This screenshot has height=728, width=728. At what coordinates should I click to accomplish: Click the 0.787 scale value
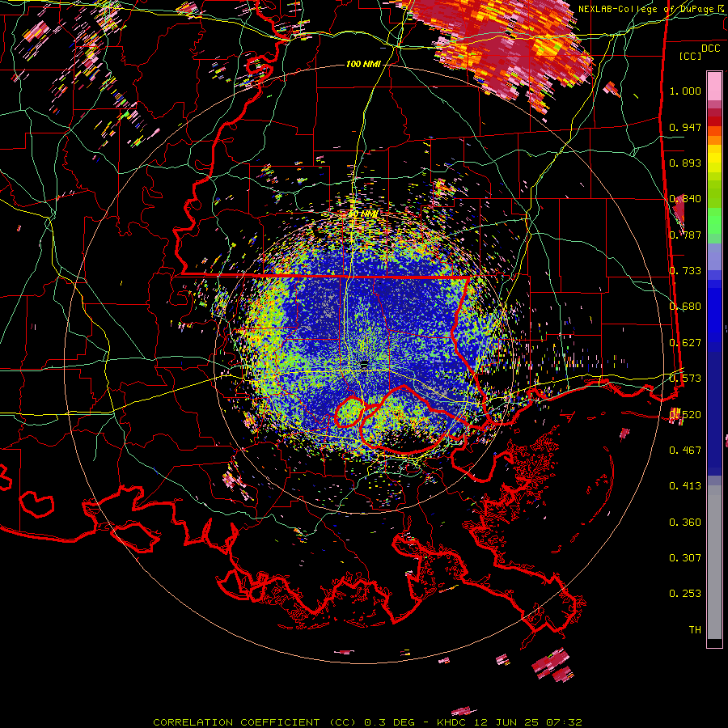685,235
